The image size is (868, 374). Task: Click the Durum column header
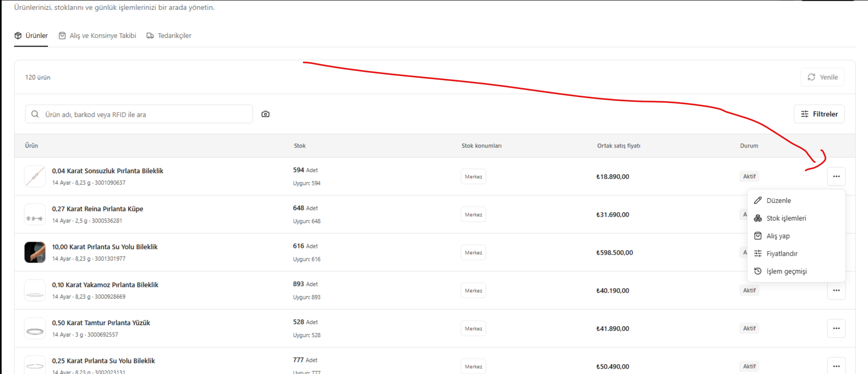click(749, 146)
